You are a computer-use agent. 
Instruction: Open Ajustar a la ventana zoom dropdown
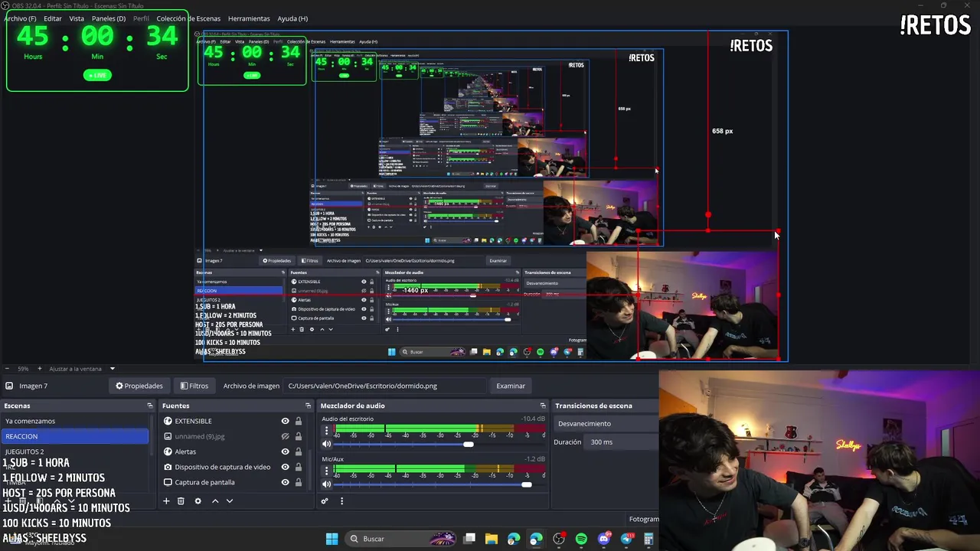81,369
